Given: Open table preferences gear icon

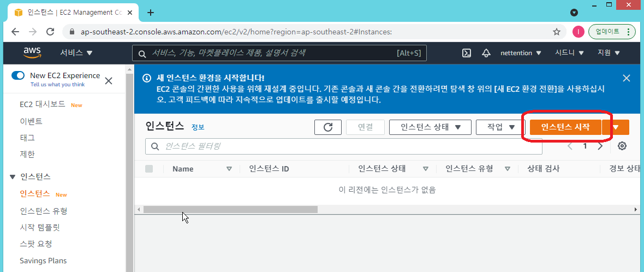Looking at the screenshot, I should pos(622,146).
